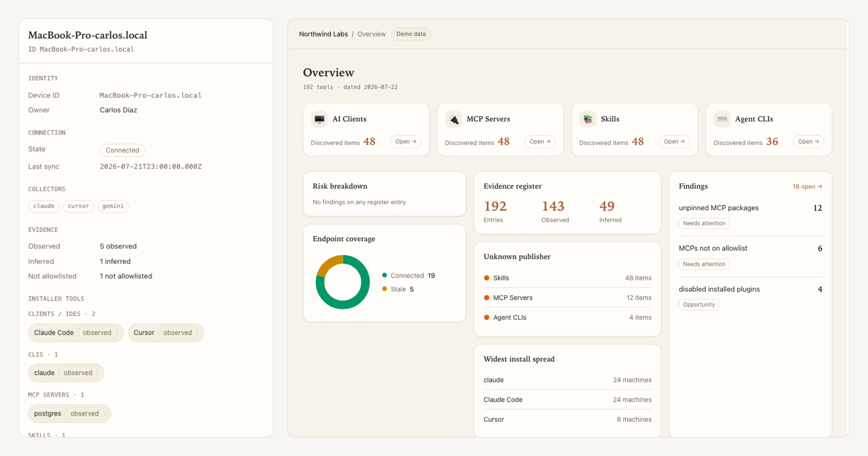Image resolution: width=868 pixels, height=456 pixels.
Task: Click orange dot beside Skills publisher row
Action: [x=486, y=278]
